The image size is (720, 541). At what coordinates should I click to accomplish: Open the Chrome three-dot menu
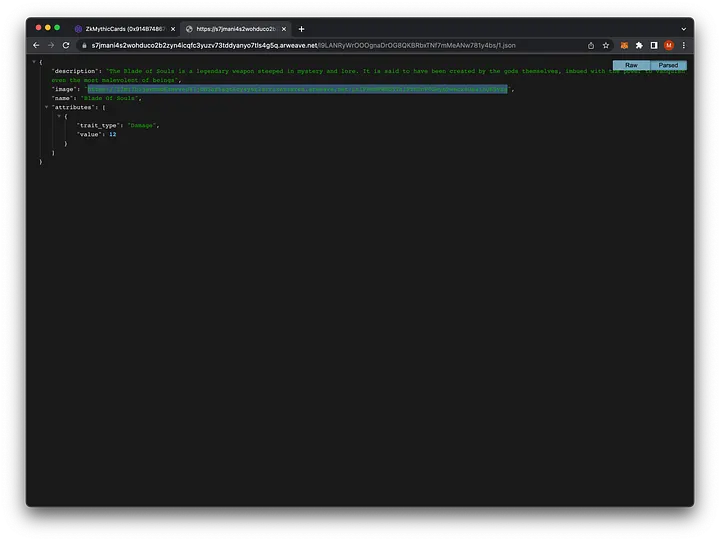click(683, 45)
